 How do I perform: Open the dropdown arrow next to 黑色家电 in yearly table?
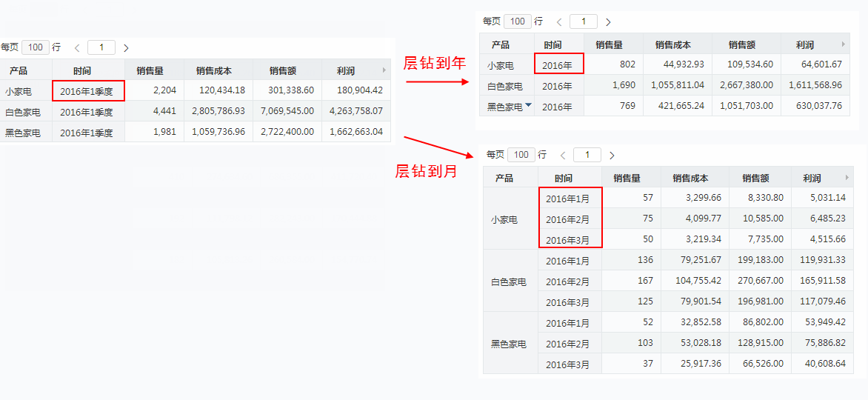click(x=528, y=106)
